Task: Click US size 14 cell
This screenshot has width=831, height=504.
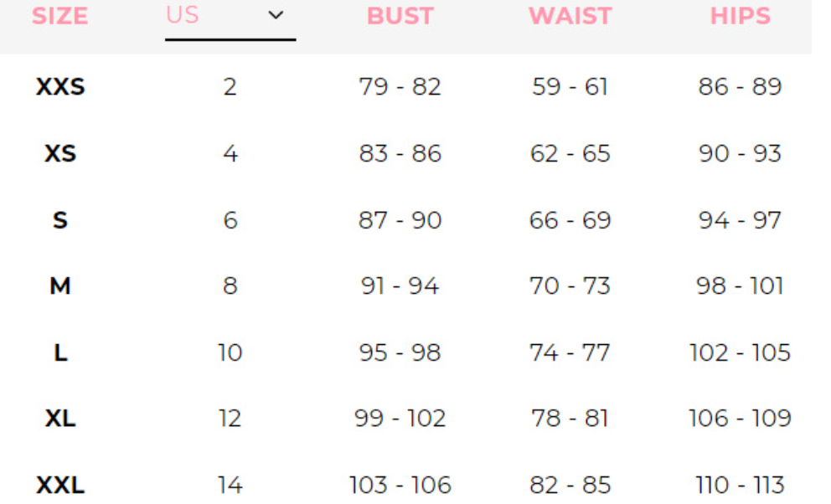Action: coord(230,485)
